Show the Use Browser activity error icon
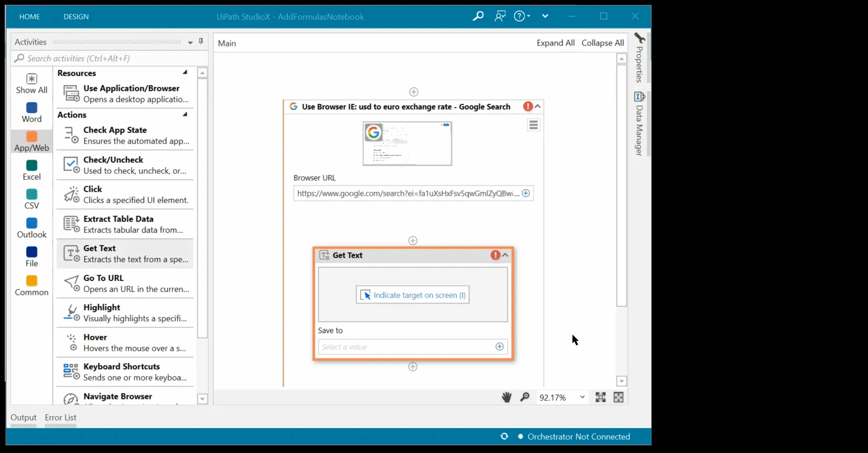868x453 pixels. coord(528,107)
